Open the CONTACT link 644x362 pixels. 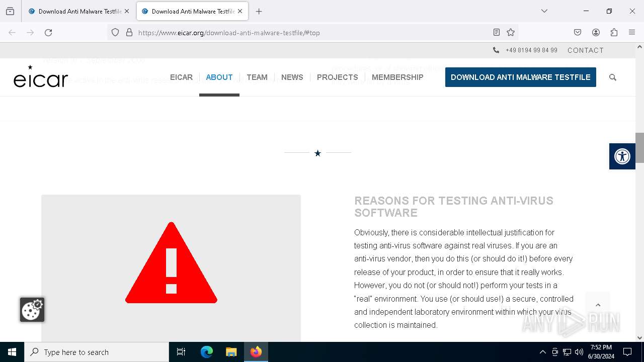pos(586,50)
